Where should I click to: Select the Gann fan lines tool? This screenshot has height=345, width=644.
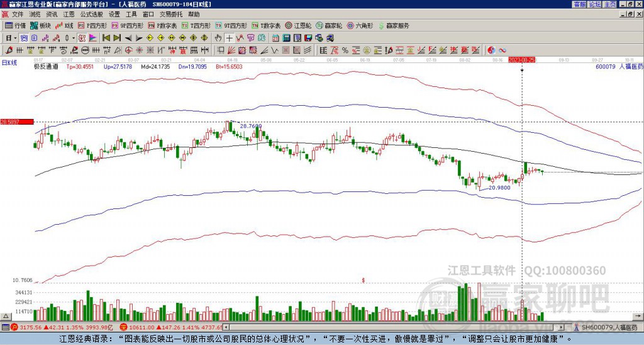pyautogui.click(x=231, y=50)
